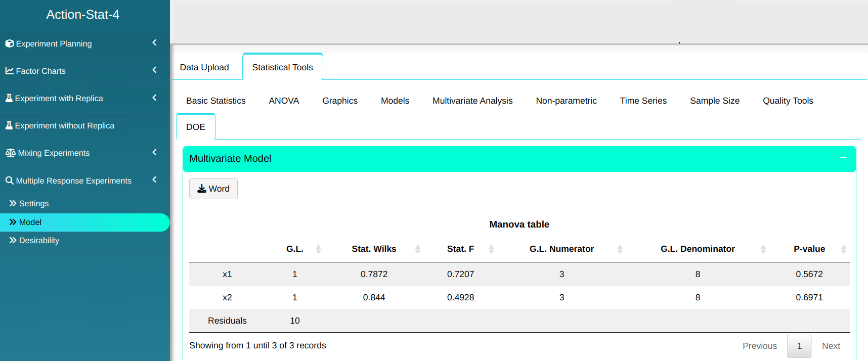Download the results as Word
The image size is (868, 361).
pyautogui.click(x=213, y=189)
